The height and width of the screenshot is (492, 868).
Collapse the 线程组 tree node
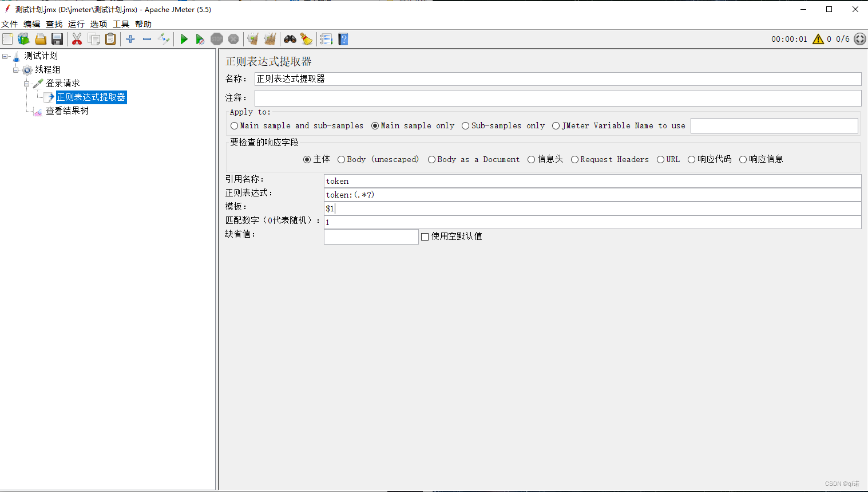click(x=16, y=70)
